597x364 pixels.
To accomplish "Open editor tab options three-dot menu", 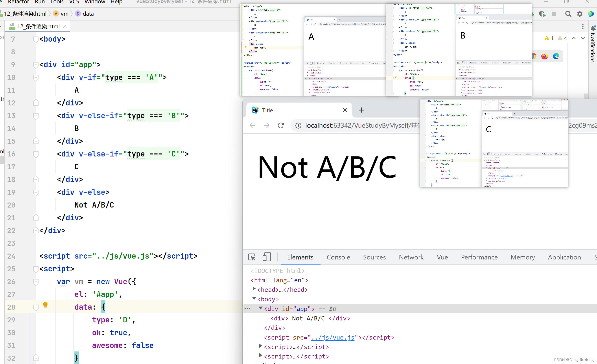I will 583,26.
